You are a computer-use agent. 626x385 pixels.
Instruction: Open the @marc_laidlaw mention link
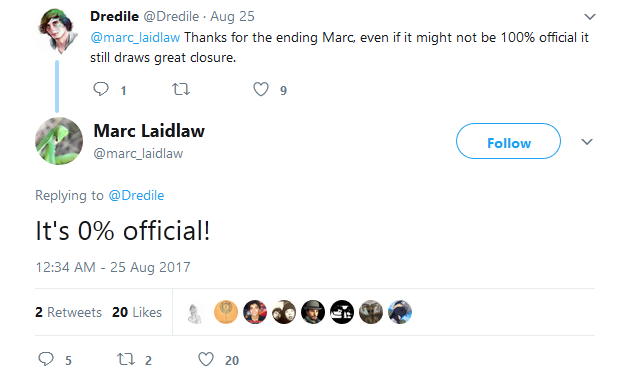[x=135, y=38]
